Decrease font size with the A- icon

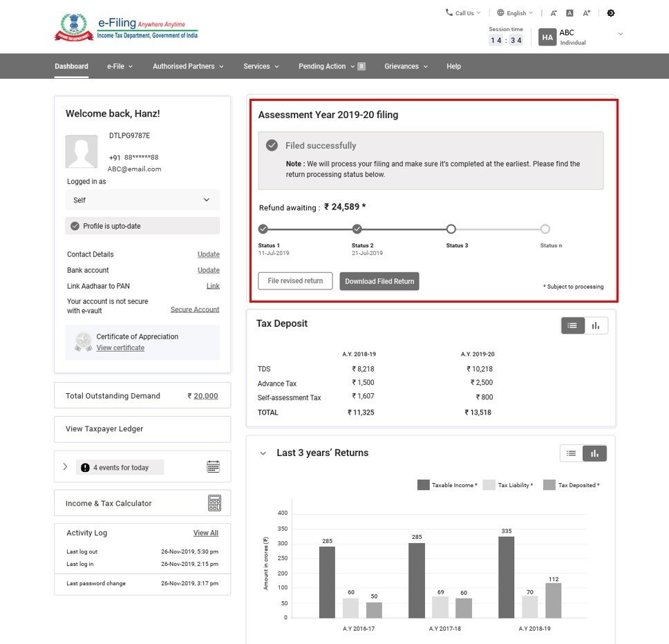click(554, 13)
